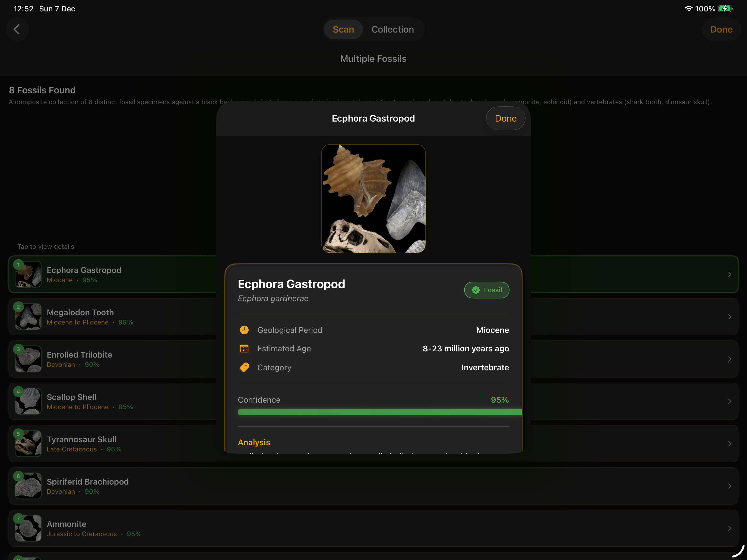This screenshot has height=560, width=747.
Task: Expand the Ecphora Gastropod row chevron
Action: 729,274
